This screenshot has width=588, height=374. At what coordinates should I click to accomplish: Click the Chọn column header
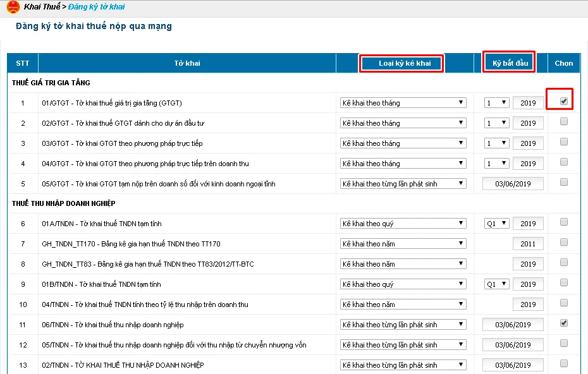pos(563,63)
